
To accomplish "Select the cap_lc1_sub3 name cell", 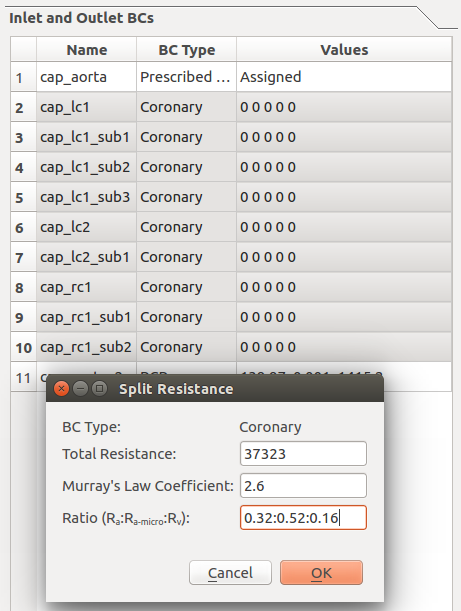I will point(87,197).
